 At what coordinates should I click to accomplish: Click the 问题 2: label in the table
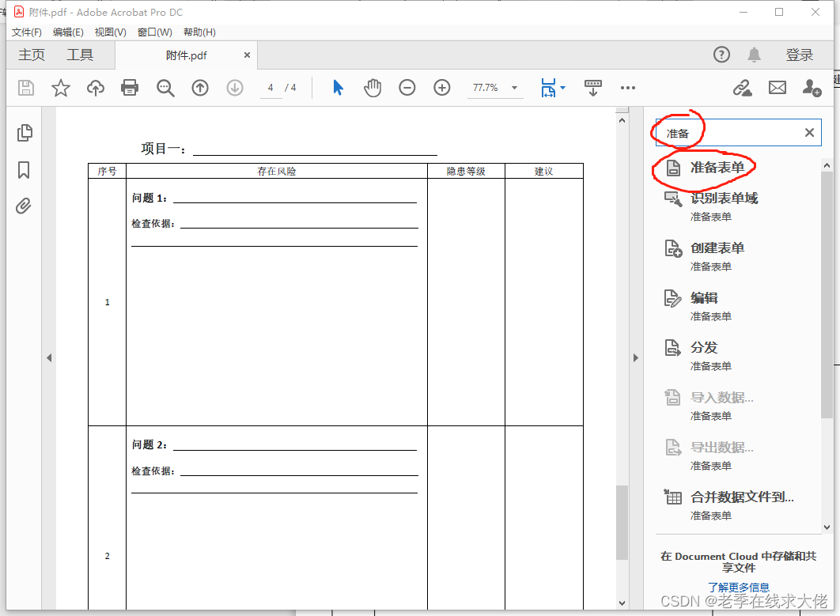149,444
